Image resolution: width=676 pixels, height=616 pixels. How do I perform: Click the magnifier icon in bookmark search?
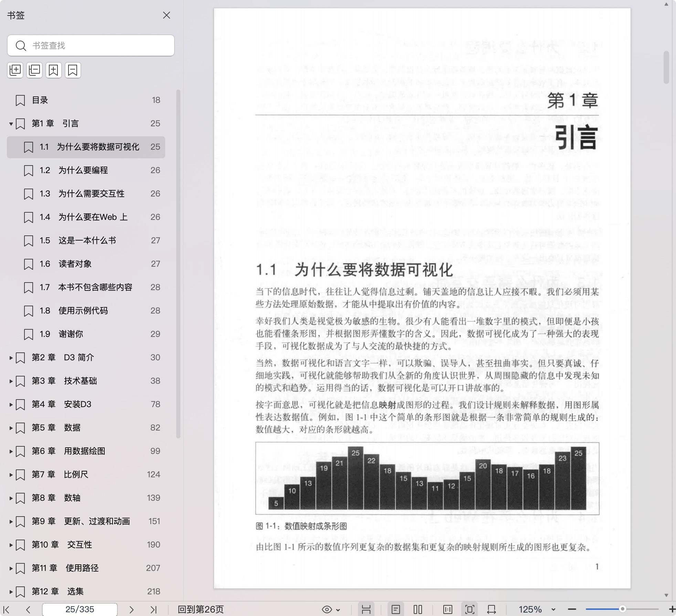click(21, 46)
